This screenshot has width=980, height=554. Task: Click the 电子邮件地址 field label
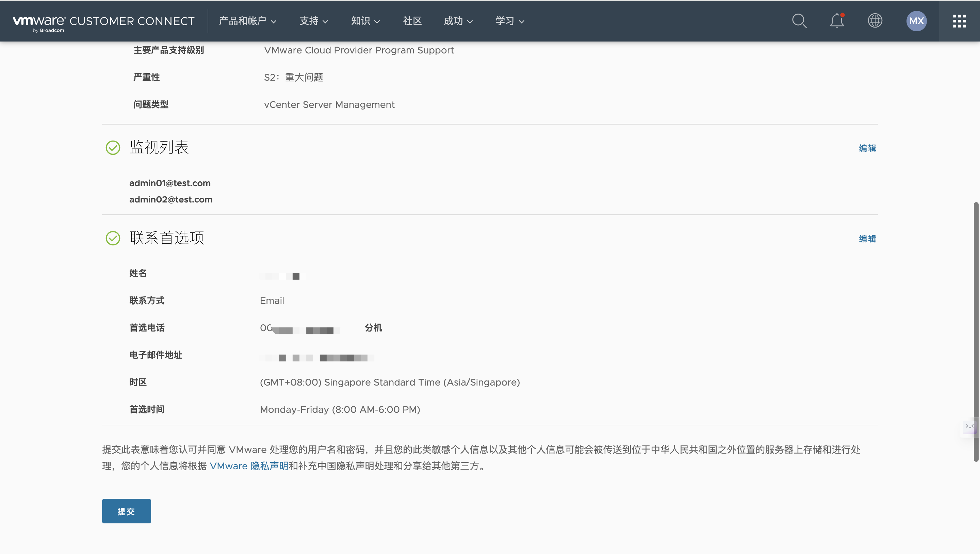tap(156, 355)
